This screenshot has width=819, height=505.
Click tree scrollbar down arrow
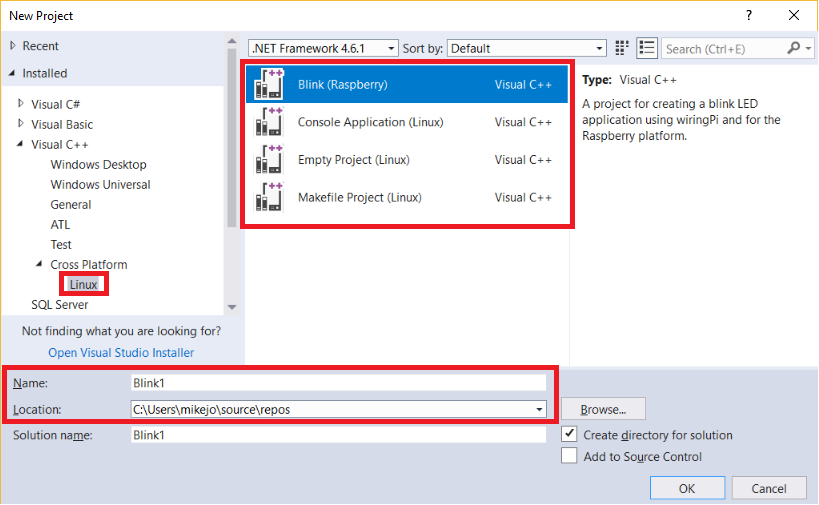click(x=232, y=307)
